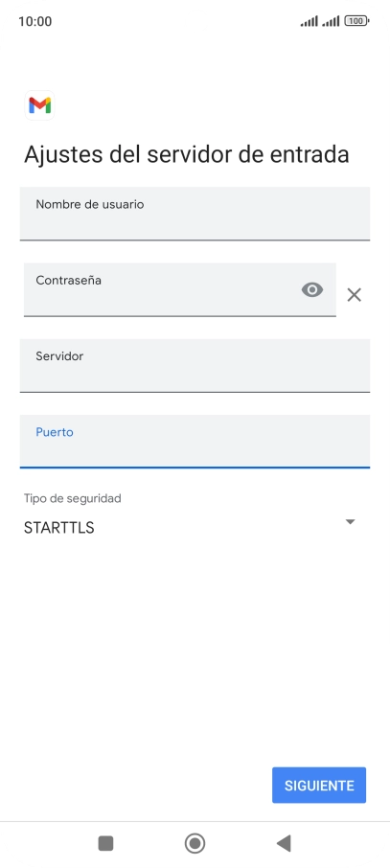The image size is (390, 868).
Task: Tap the first signal strength icon
Action: [x=310, y=21]
